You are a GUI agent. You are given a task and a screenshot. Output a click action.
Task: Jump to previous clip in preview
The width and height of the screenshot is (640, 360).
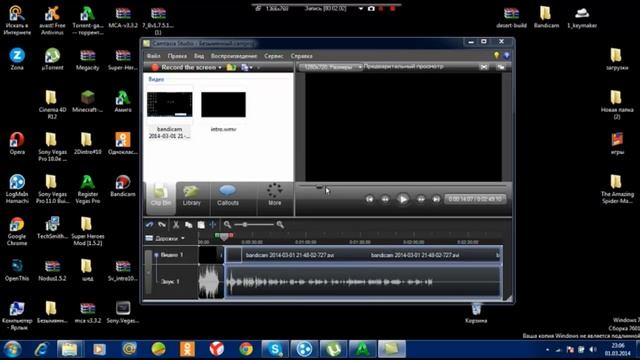tap(369, 199)
